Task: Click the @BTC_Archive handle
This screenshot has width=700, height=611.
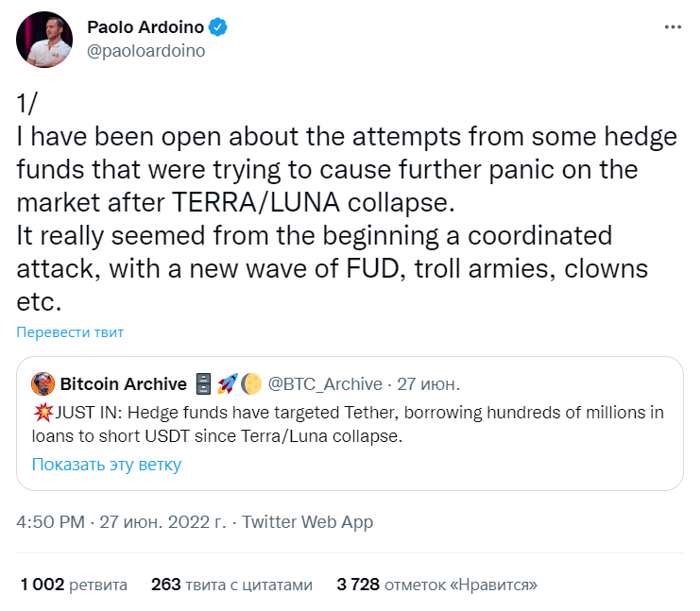Action: [325, 383]
